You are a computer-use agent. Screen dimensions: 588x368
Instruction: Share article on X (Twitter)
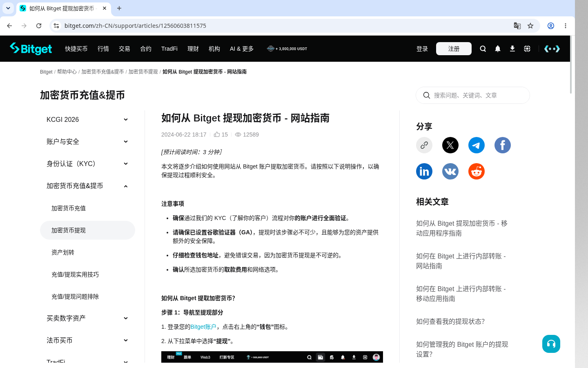[x=450, y=145]
